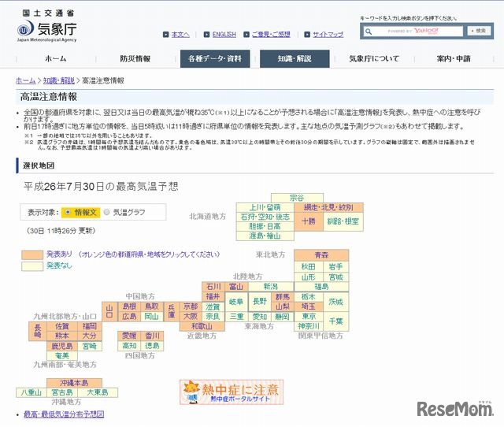Select 千葉 prefecture cell
The height and width of the screenshot is (427, 504).
[x=336, y=321]
